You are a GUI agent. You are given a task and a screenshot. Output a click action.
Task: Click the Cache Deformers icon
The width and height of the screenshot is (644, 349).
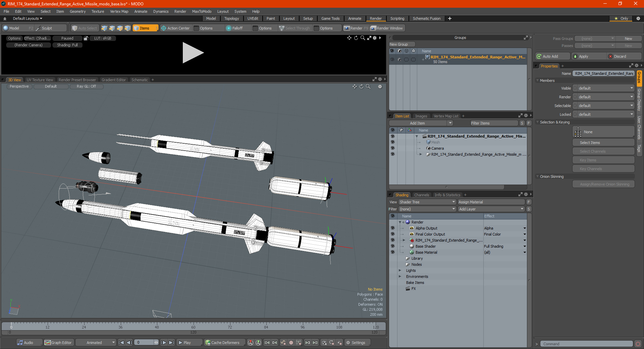tap(208, 343)
